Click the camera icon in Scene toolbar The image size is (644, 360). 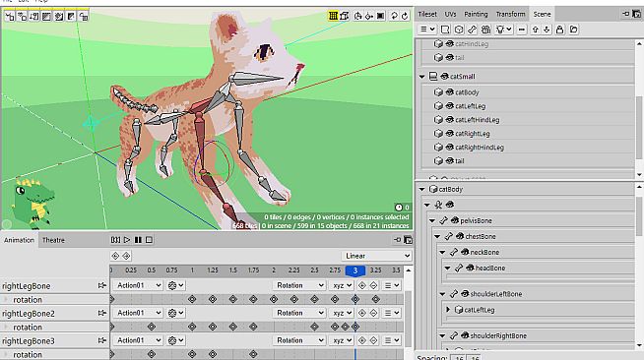pyautogui.click(x=485, y=30)
